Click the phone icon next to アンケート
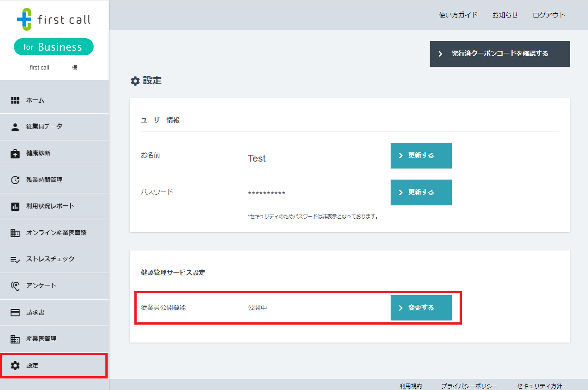 [x=15, y=285]
